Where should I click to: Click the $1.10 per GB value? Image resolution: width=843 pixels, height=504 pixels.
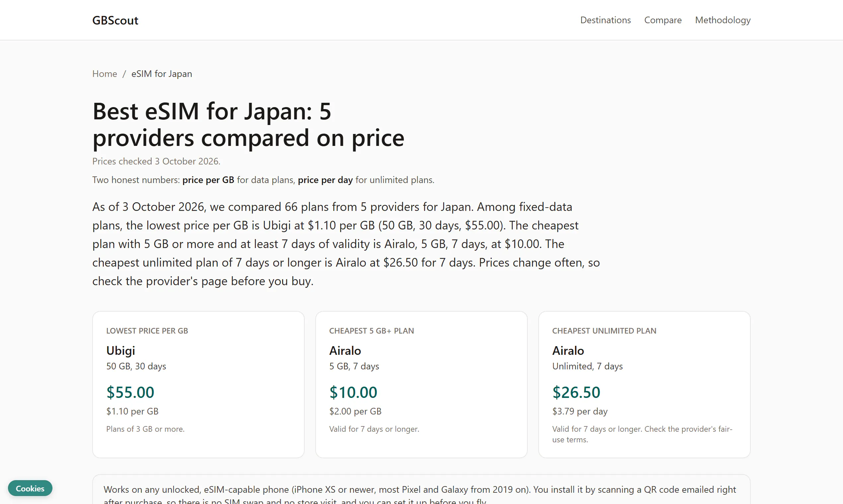coord(132,411)
